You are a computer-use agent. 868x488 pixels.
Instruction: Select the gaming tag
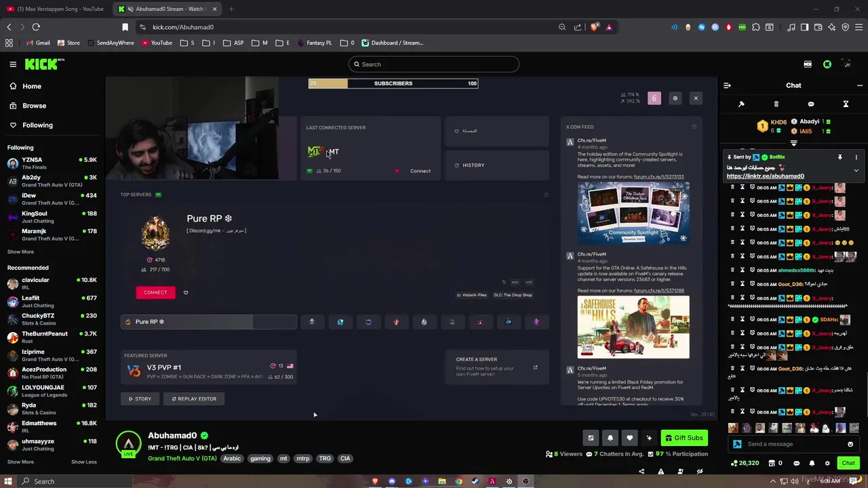(x=260, y=459)
